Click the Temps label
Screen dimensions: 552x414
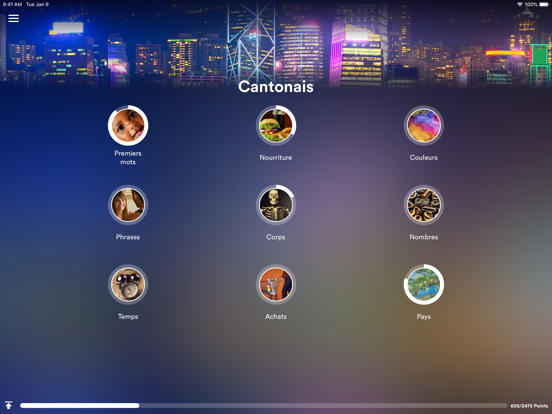pyautogui.click(x=128, y=316)
